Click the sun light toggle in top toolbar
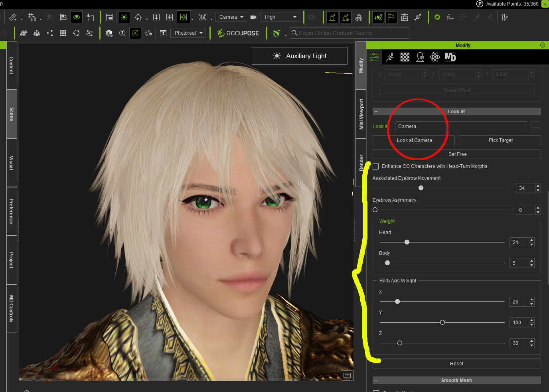The image size is (549, 392). pos(124,17)
